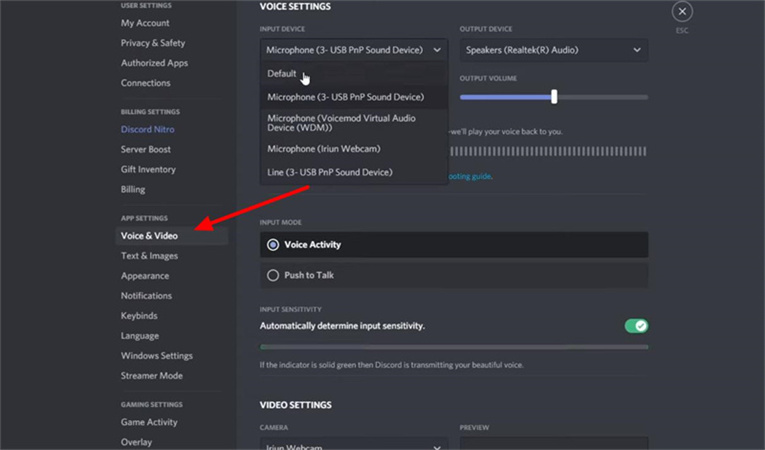Select Line (3- USB PnP Sound Device)
The image size is (765, 450).
click(329, 173)
